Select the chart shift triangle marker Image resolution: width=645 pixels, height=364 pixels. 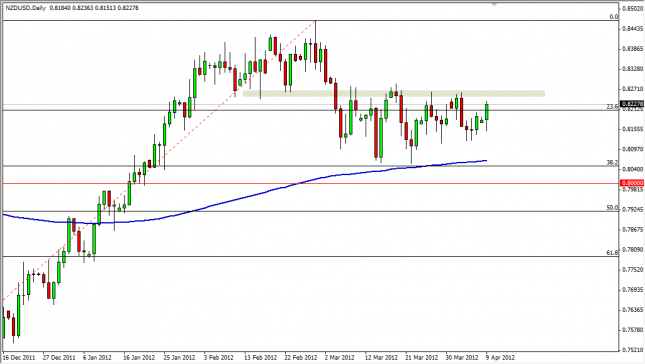(494, 5)
